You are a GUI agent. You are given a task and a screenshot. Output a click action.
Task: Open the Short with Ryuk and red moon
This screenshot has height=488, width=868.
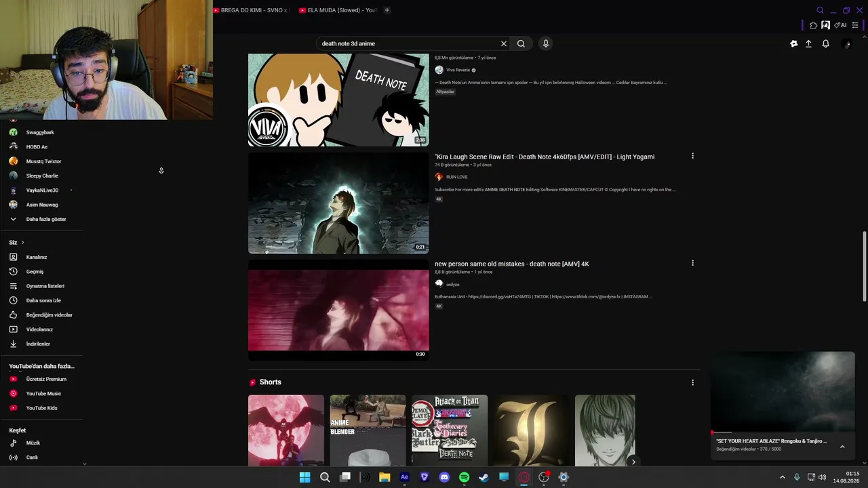pyautogui.click(x=286, y=431)
